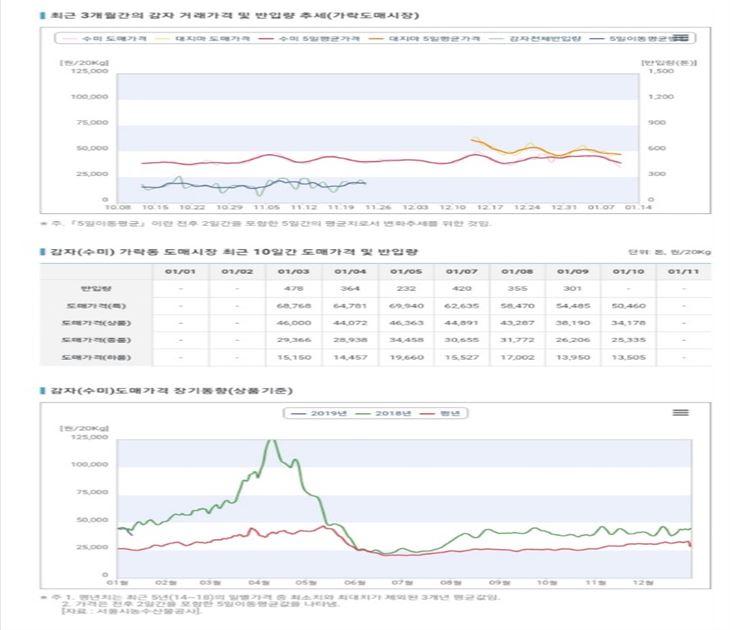This screenshot has width=730, height=630.
Task: Toggle the 감자전체반입량 legend item
Action: coord(537,38)
